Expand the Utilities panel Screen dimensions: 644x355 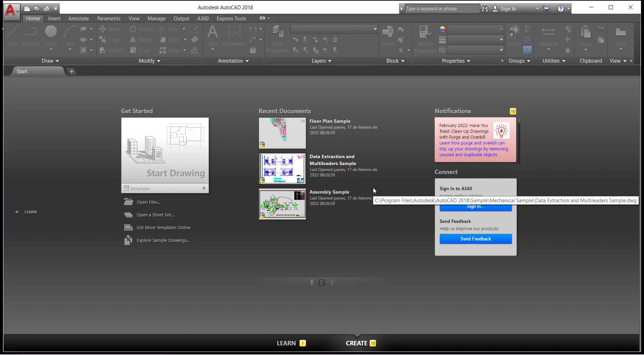(554, 61)
